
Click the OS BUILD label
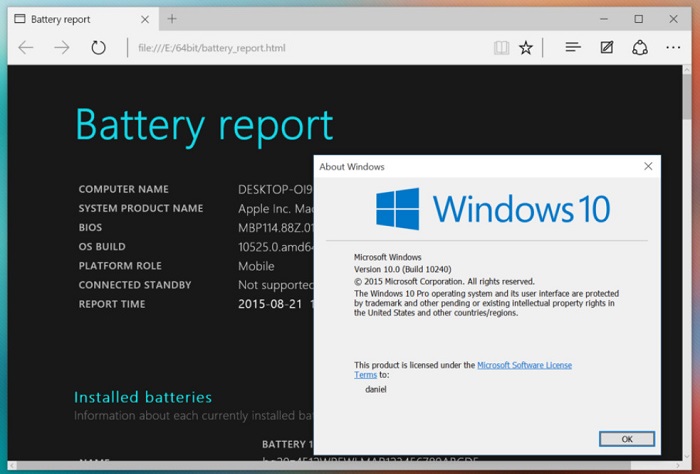pyautogui.click(x=102, y=247)
